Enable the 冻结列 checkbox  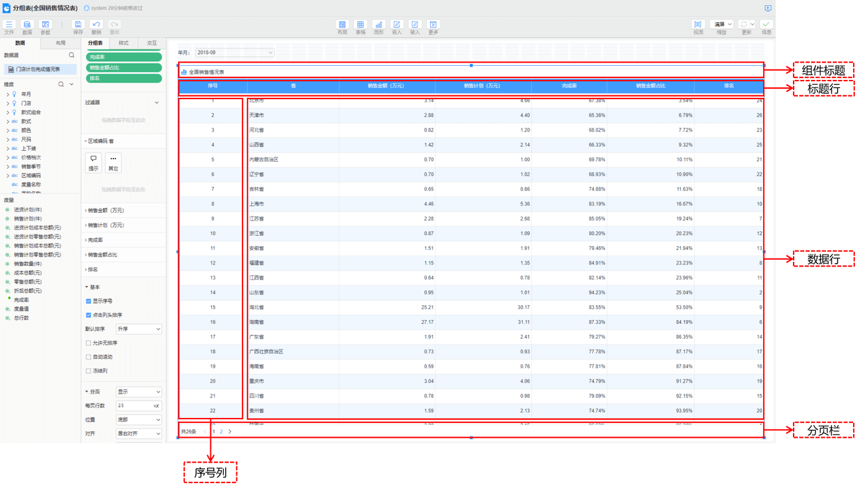coord(89,371)
